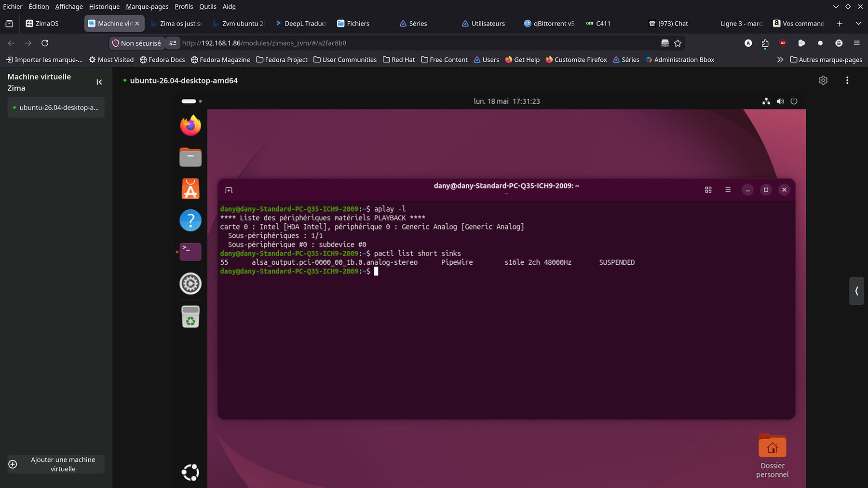This screenshot has height=488, width=868.
Task: Open the Ubuntu system menu at power icon
Action: [x=794, y=101]
